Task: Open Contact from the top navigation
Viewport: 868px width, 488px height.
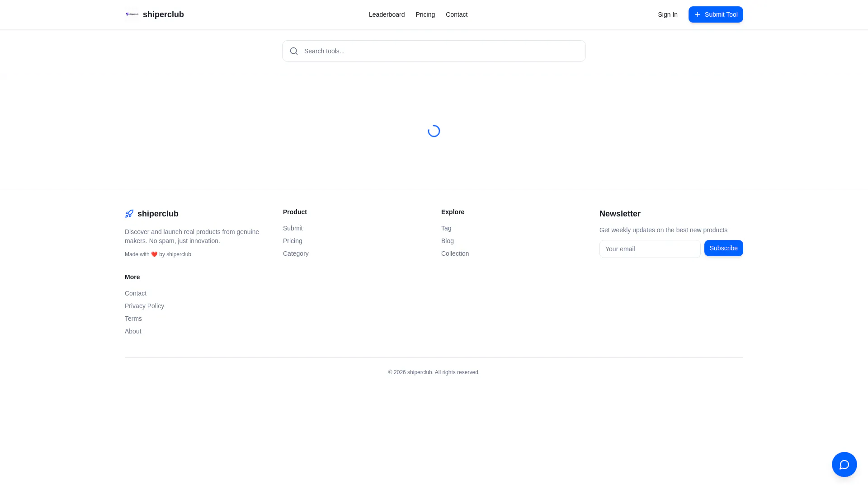Action: pos(457,14)
